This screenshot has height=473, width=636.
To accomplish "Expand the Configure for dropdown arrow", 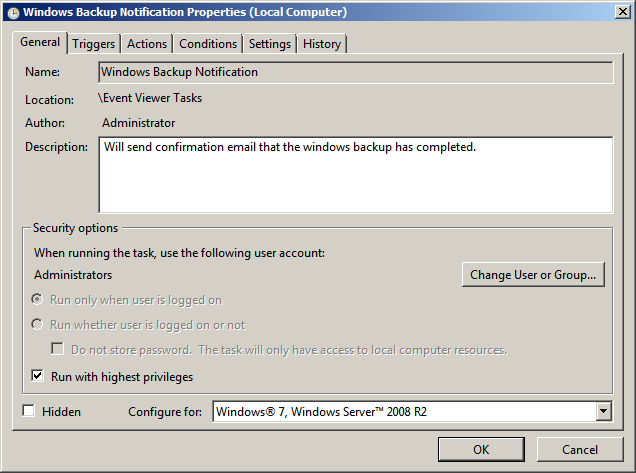I will click(x=603, y=411).
